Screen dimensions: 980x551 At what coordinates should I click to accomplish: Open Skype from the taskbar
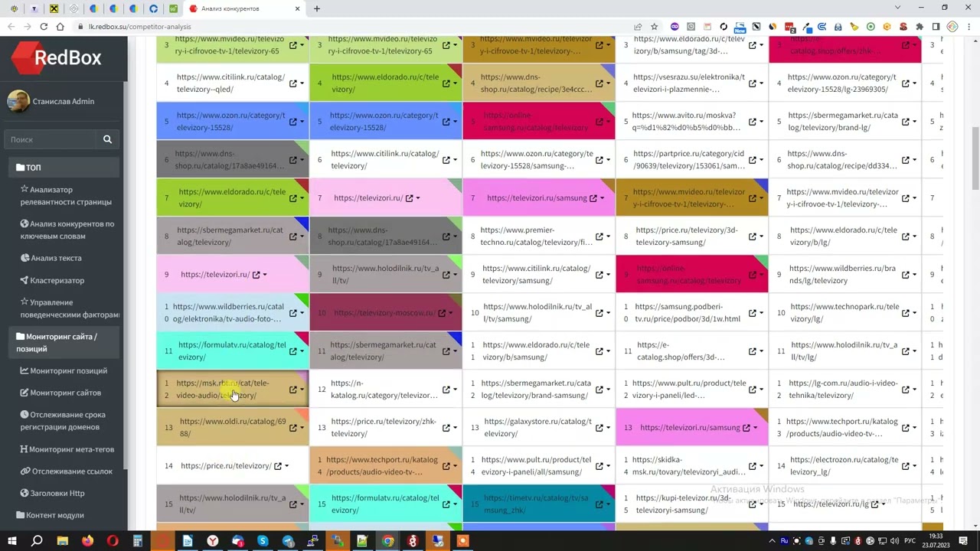[263, 541]
